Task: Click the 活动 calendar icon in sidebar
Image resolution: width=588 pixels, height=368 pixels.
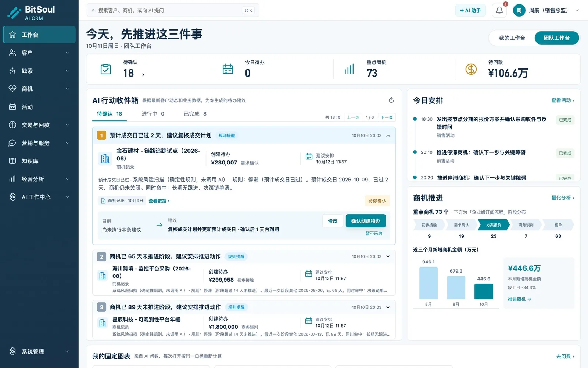Action: (x=12, y=107)
